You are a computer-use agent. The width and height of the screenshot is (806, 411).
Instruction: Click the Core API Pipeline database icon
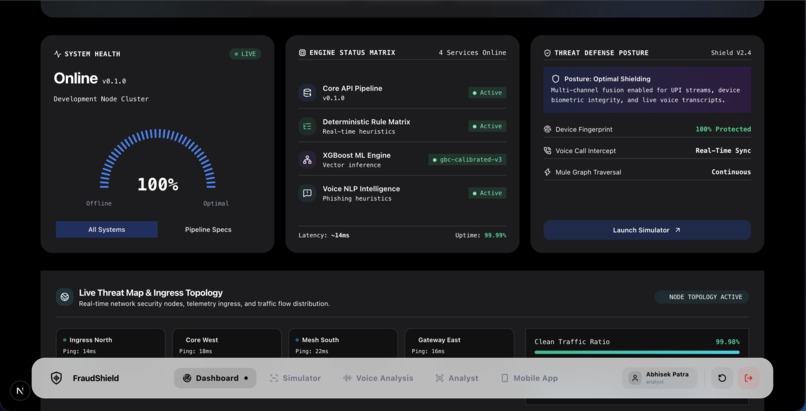(307, 93)
